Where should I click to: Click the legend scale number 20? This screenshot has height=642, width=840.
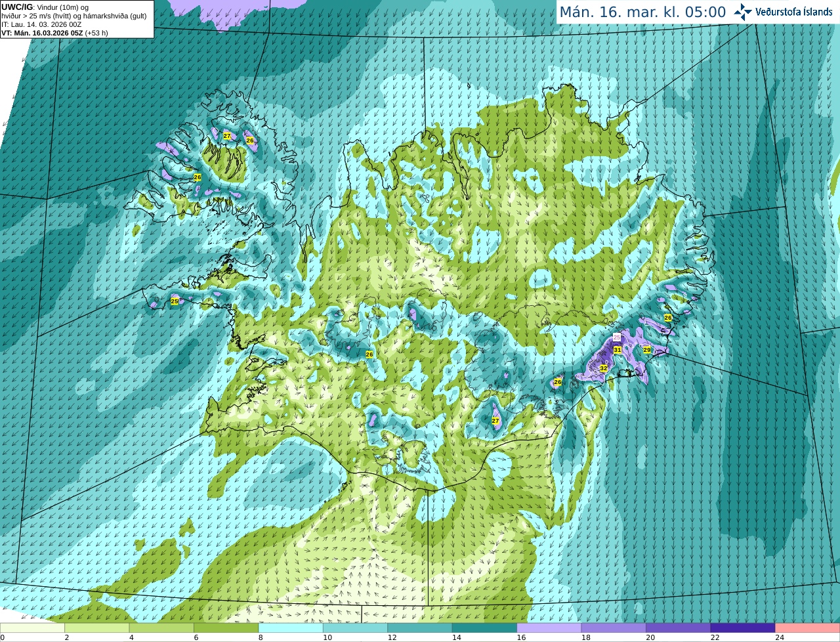click(x=651, y=637)
